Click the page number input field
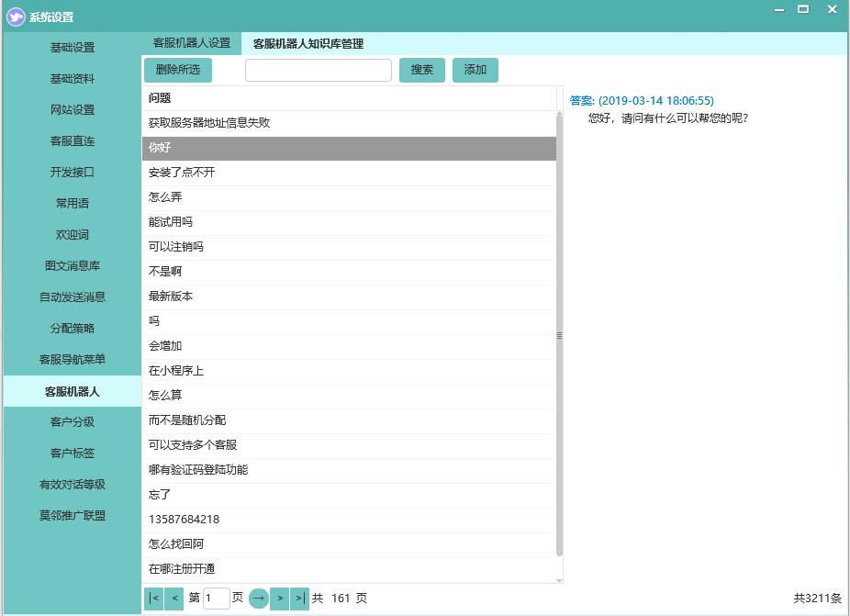850x616 pixels. 216,598
